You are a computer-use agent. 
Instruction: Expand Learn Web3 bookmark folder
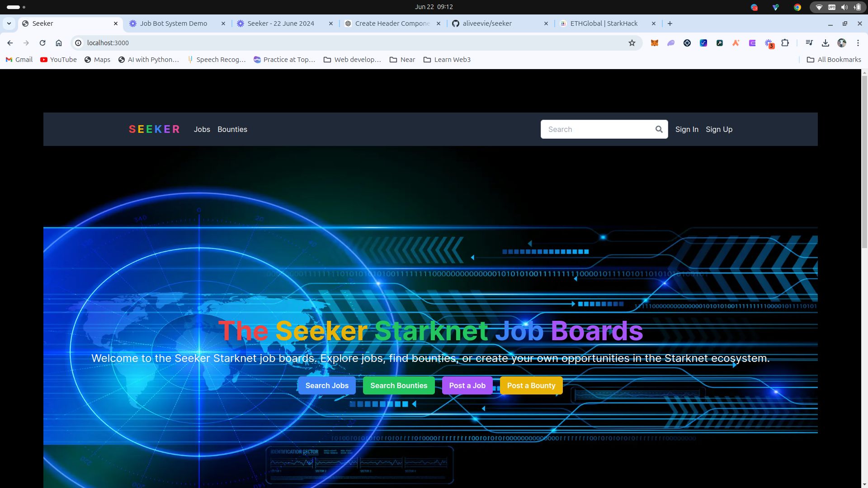pos(447,60)
